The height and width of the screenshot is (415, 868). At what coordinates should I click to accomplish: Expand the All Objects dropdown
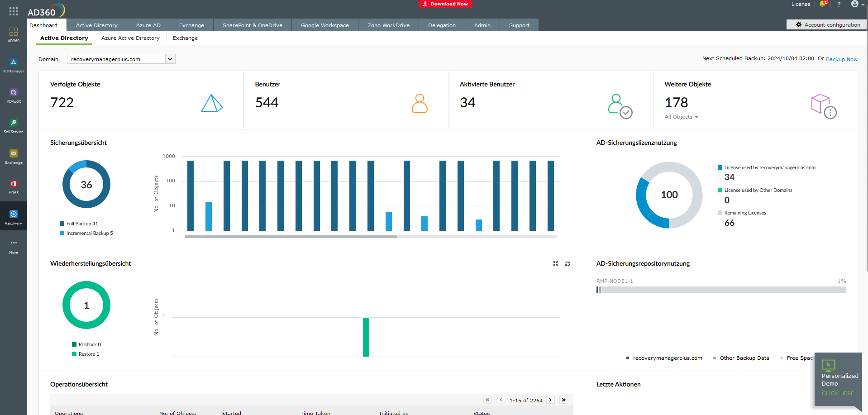(682, 117)
